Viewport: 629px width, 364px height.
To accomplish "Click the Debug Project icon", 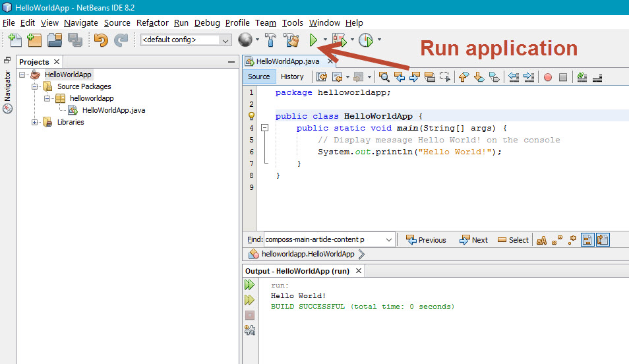I will (x=340, y=40).
